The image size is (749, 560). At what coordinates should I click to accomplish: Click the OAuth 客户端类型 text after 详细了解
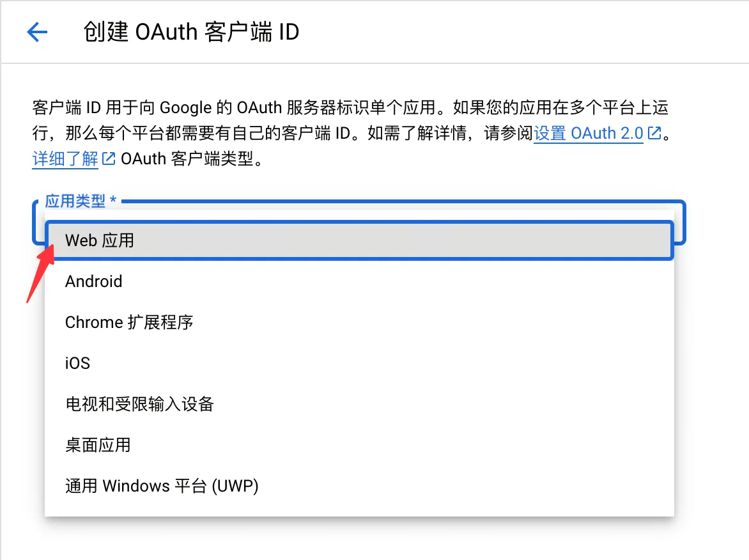click(192, 159)
